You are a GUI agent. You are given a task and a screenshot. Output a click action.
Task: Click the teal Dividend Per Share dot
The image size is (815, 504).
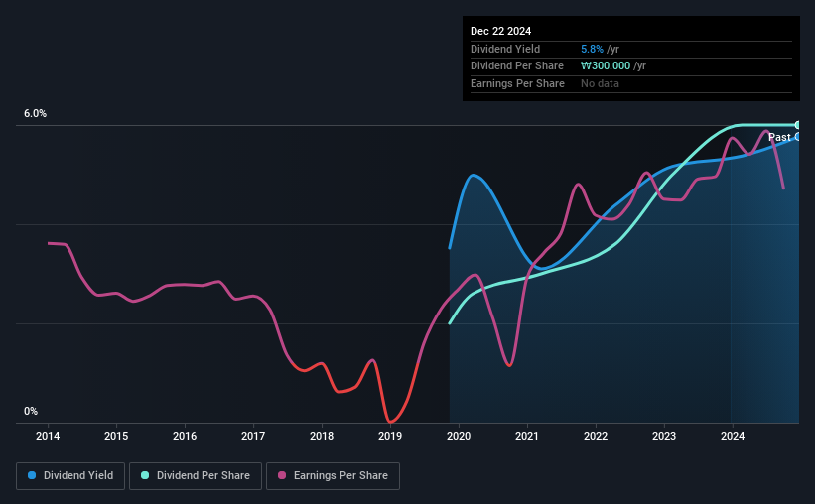tap(145, 475)
